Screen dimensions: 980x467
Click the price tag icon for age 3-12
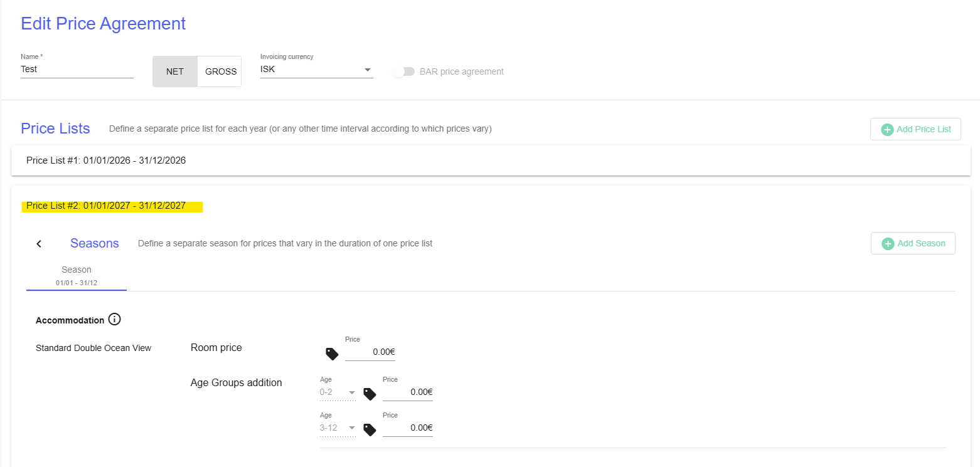click(370, 429)
